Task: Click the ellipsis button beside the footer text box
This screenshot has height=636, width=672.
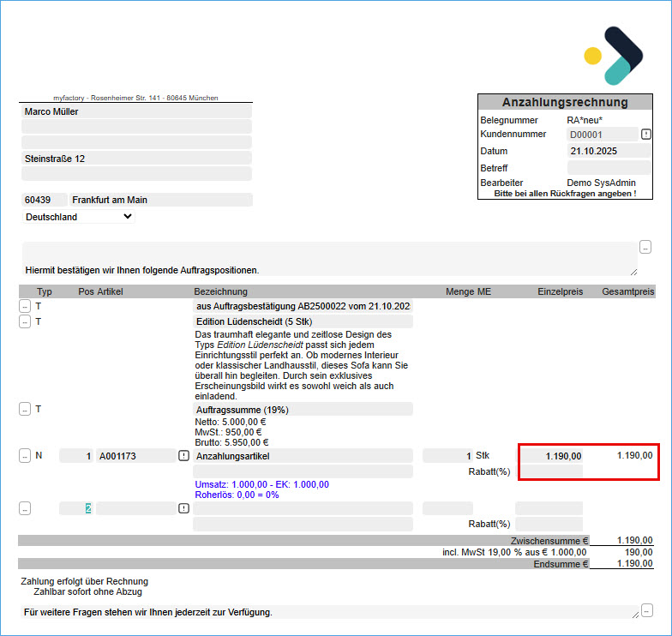Action: [646, 610]
